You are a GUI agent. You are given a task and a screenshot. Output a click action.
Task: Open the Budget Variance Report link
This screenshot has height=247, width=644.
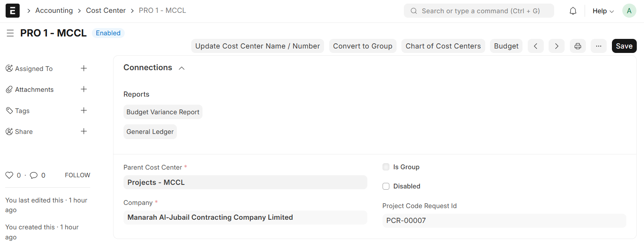[163, 112]
